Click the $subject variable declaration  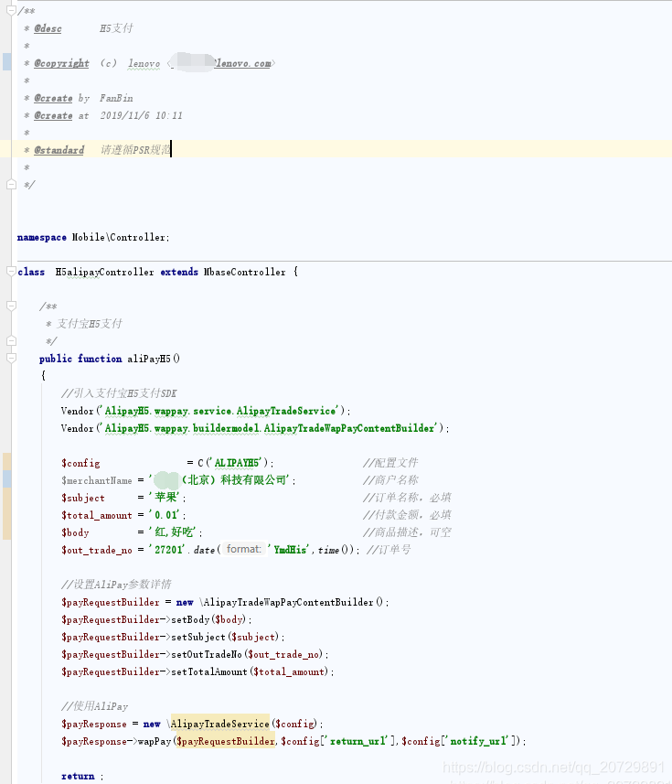click(x=83, y=498)
